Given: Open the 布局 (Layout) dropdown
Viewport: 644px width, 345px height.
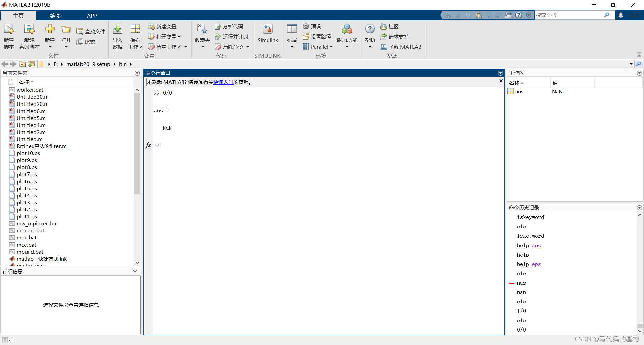Looking at the screenshot, I should [292, 47].
